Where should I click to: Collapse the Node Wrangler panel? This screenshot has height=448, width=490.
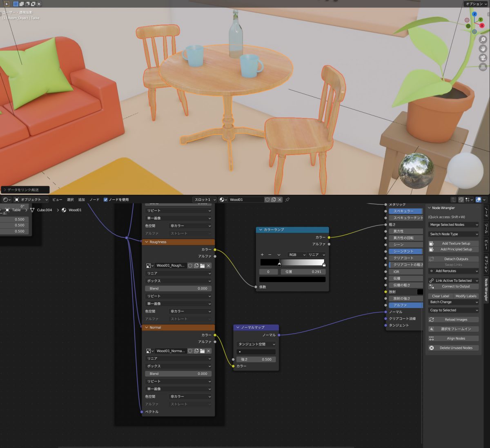(430, 208)
